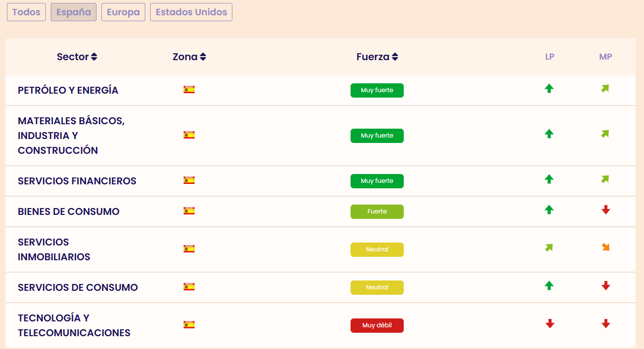644x349 pixels.
Task: Select the Todos filter tab
Action: tap(26, 12)
